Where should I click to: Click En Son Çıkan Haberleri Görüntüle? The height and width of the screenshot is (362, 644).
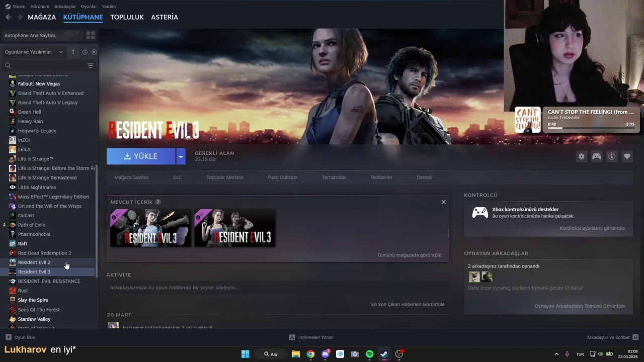[x=408, y=304]
